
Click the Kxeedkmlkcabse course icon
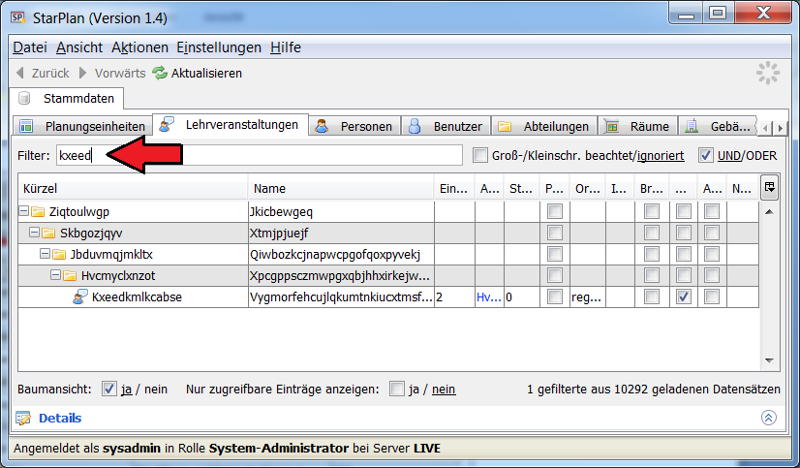(80, 297)
